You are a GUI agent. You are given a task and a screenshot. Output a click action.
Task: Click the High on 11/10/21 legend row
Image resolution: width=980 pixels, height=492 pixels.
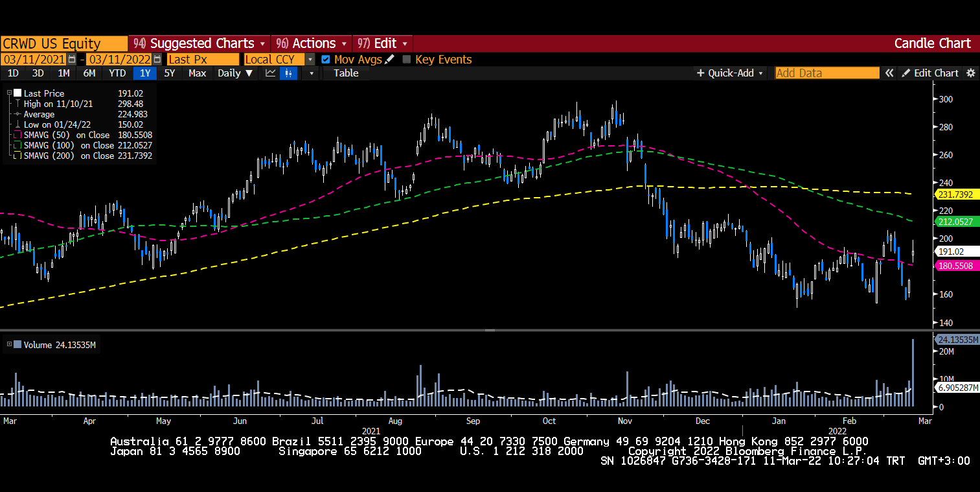[84, 104]
